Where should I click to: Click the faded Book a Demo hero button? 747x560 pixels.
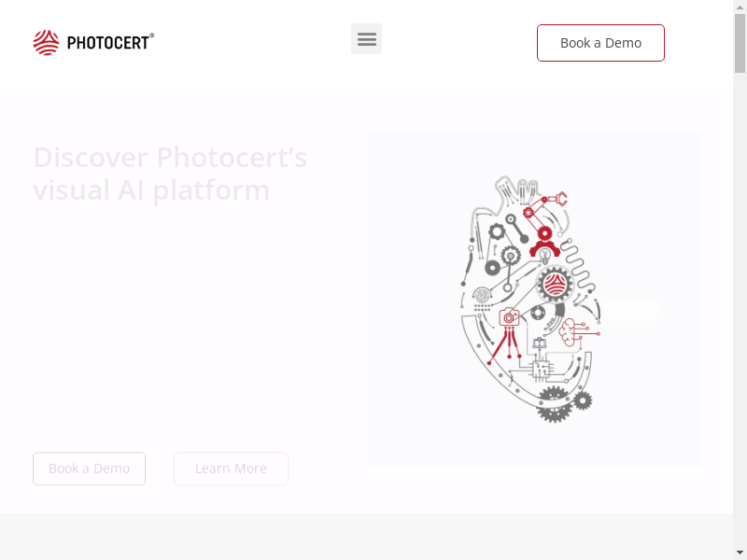click(89, 469)
